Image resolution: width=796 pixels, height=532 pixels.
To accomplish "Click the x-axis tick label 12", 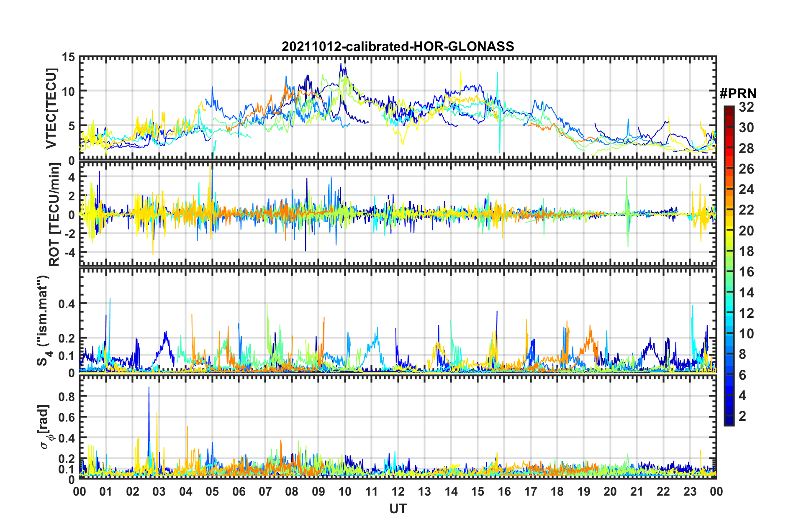I will click(x=398, y=491).
